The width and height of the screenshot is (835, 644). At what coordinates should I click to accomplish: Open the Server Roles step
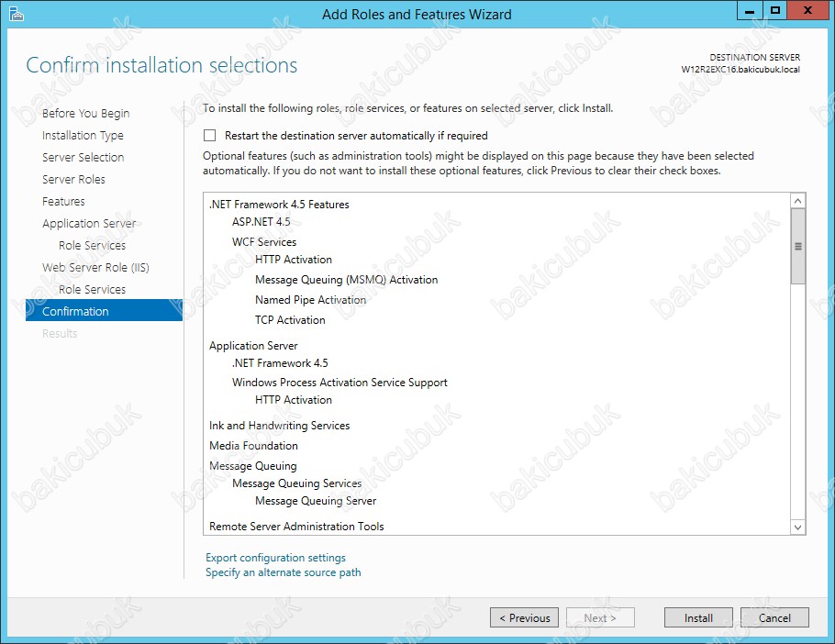(x=73, y=180)
